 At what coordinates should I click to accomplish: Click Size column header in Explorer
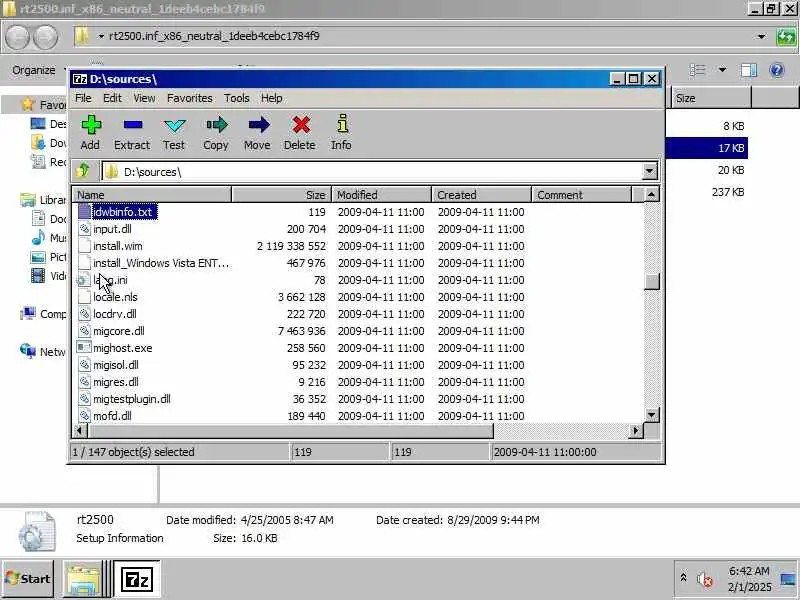(711, 98)
